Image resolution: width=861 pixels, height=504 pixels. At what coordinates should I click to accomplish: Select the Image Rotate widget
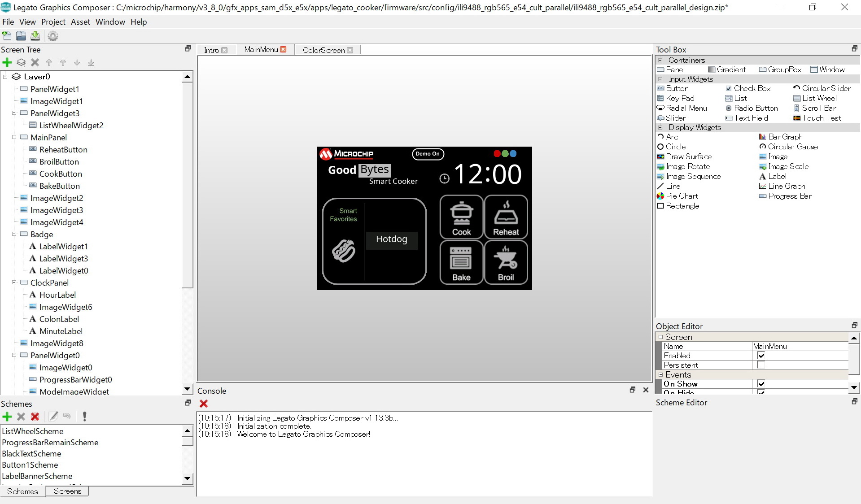(x=683, y=166)
